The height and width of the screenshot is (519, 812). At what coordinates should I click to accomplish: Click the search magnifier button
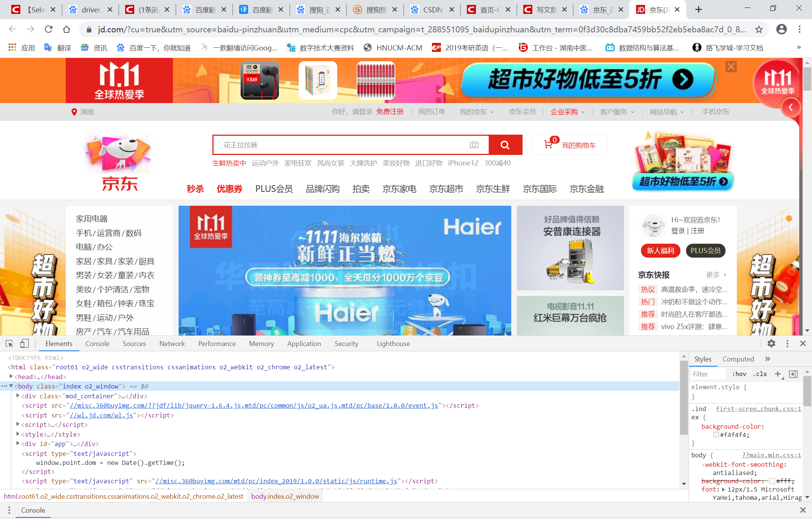(x=505, y=145)
